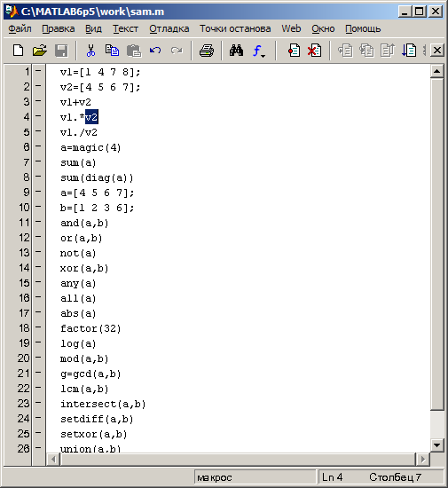Toggle breakpoint dash on line 21
Image resolution: width=448 pixels, height=488 pixels.
[38, 373]
